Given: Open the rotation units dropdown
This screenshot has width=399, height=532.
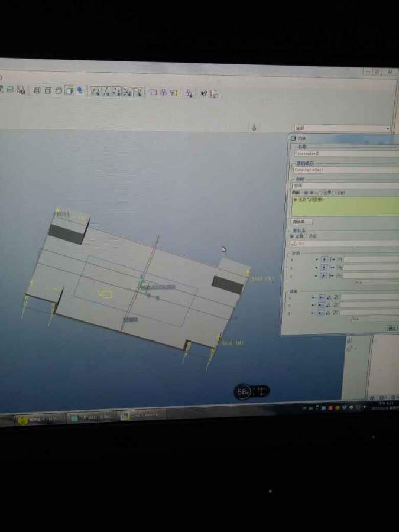Looking at the screenshot, I should 375,319.
